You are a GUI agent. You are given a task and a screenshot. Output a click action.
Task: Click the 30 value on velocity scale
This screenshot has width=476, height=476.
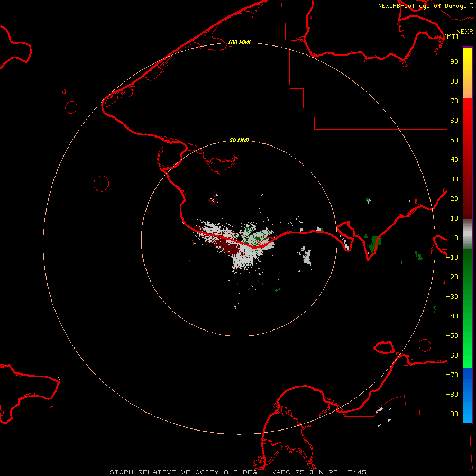(454, 179)
